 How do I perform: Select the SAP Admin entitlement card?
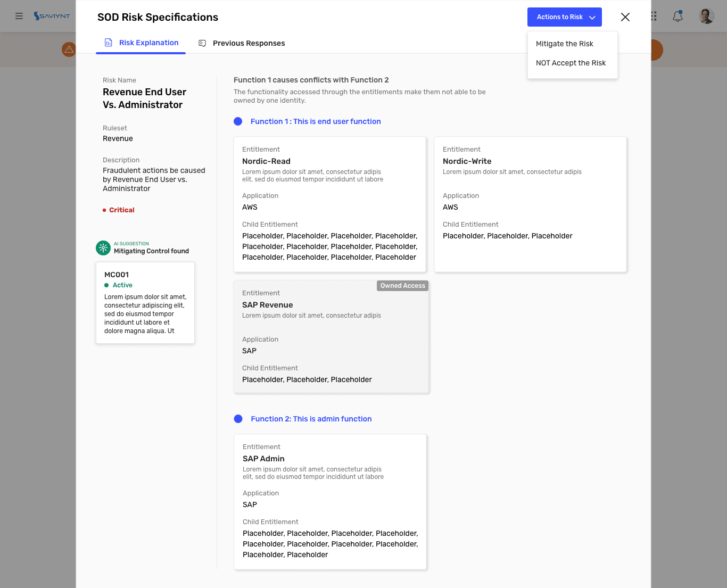[x=331, y=502]
